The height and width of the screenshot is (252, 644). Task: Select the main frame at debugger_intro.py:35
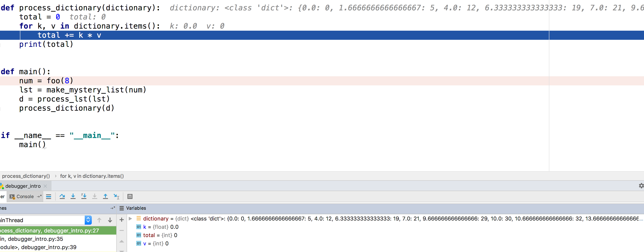pos(58,239)
